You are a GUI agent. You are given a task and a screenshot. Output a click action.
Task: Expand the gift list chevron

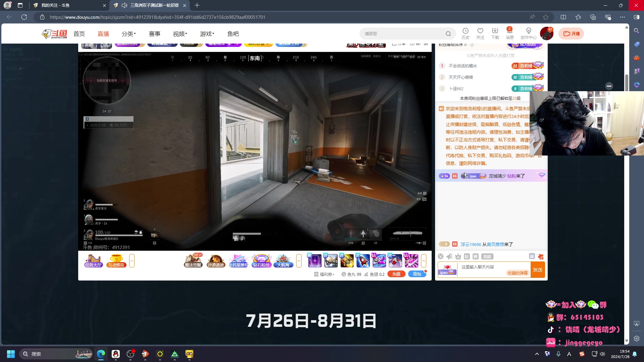(424, 260)
